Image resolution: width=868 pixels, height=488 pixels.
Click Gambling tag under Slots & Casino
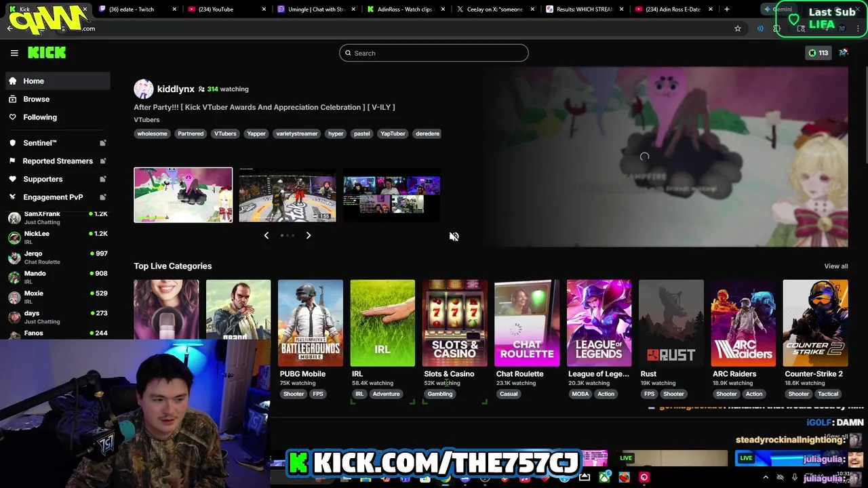(x=440, y=394)
